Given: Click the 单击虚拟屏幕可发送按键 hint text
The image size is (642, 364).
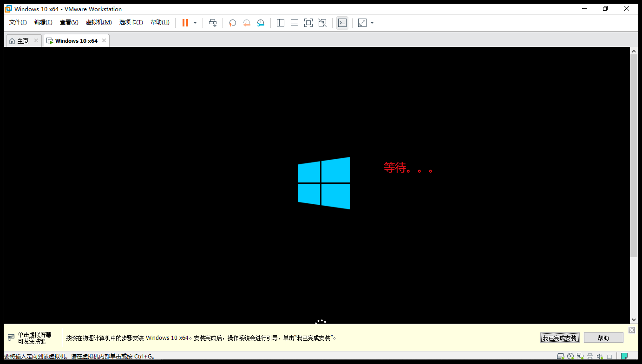Looking at the screenshot, I should [x=35, y=338].
